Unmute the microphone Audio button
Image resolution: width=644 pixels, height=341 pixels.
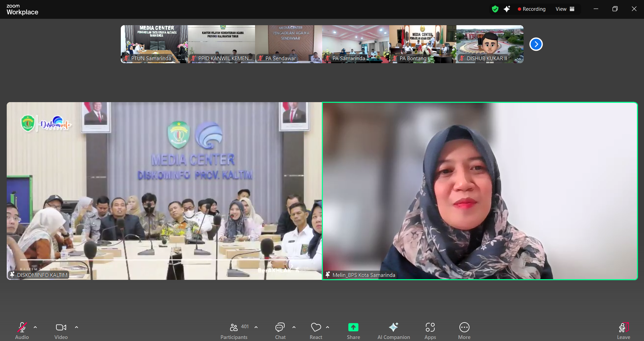click(x=22, y=331)
